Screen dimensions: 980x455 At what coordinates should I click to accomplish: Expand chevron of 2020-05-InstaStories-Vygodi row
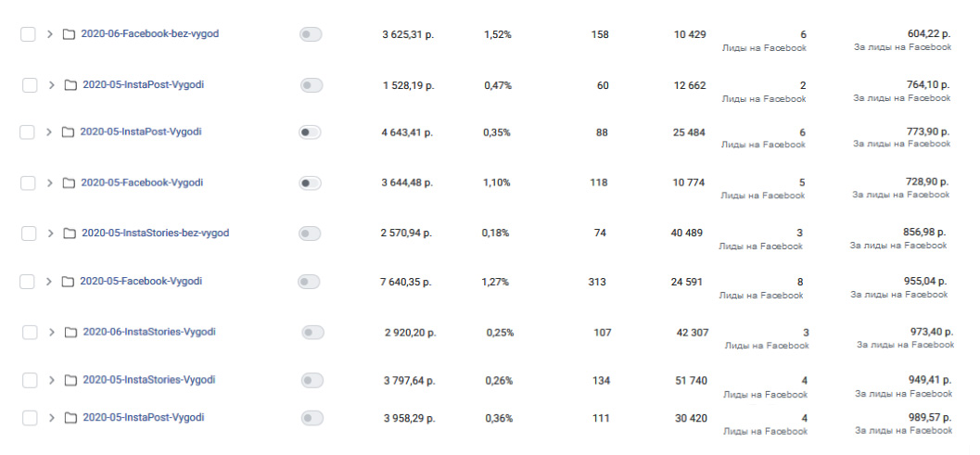tap(51, 380)
